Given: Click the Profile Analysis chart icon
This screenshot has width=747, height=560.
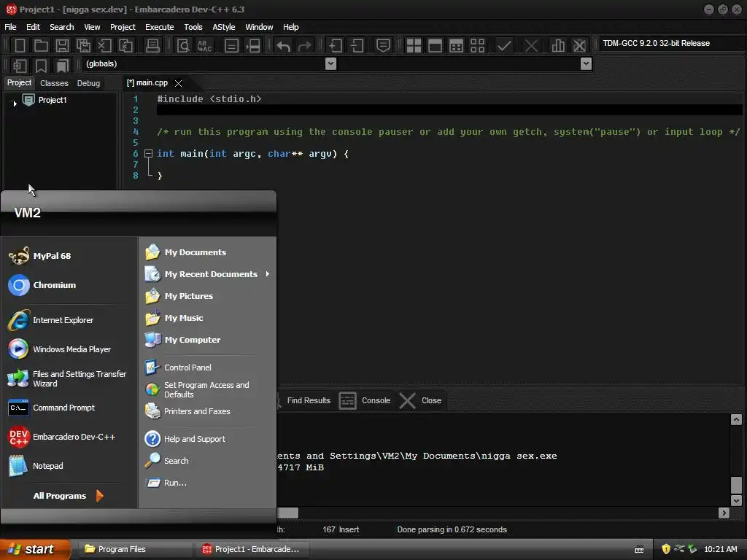Looking at the screenshot, I should tap(558, 46).
